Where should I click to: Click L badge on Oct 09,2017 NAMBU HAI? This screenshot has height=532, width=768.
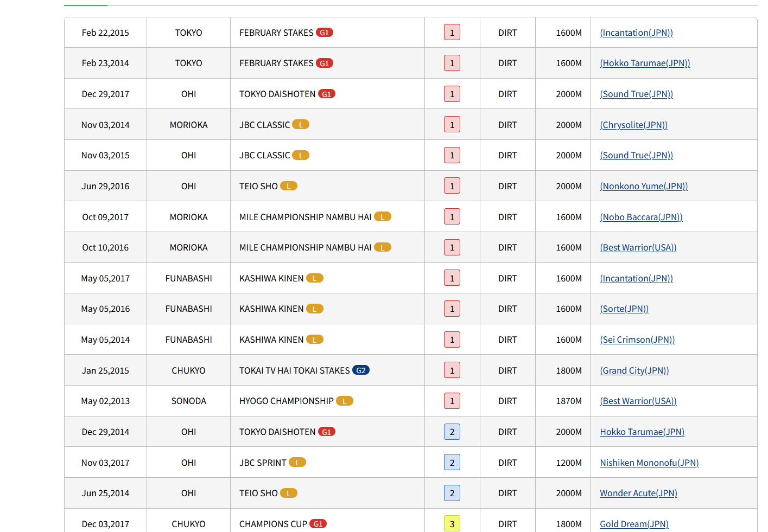pyautogui.click(x=383, y=217)
